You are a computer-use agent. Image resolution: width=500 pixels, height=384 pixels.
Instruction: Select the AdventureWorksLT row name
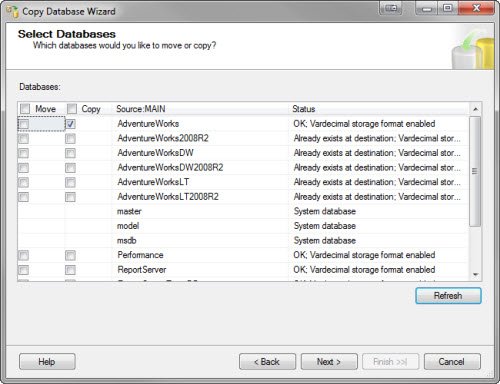(x=153, y=182)
